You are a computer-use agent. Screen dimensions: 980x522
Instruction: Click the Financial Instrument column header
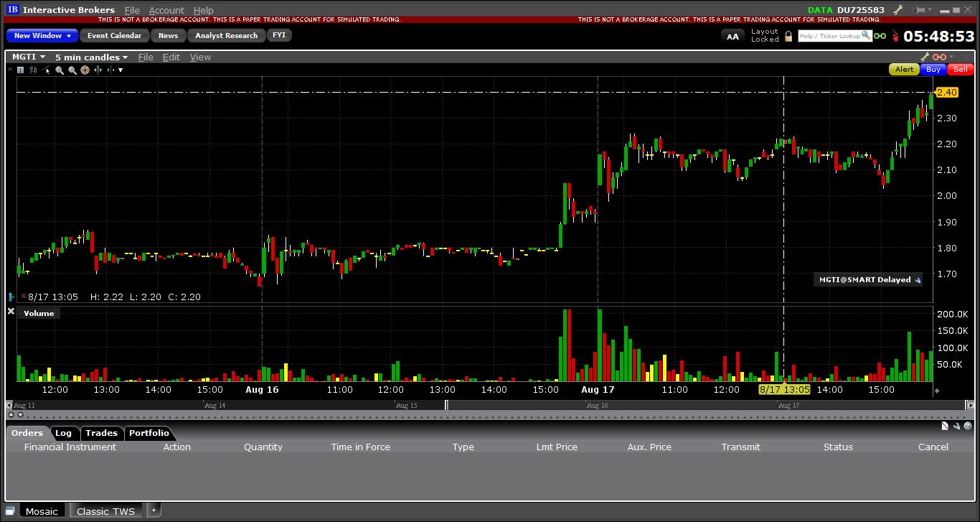tap(70, 447)
